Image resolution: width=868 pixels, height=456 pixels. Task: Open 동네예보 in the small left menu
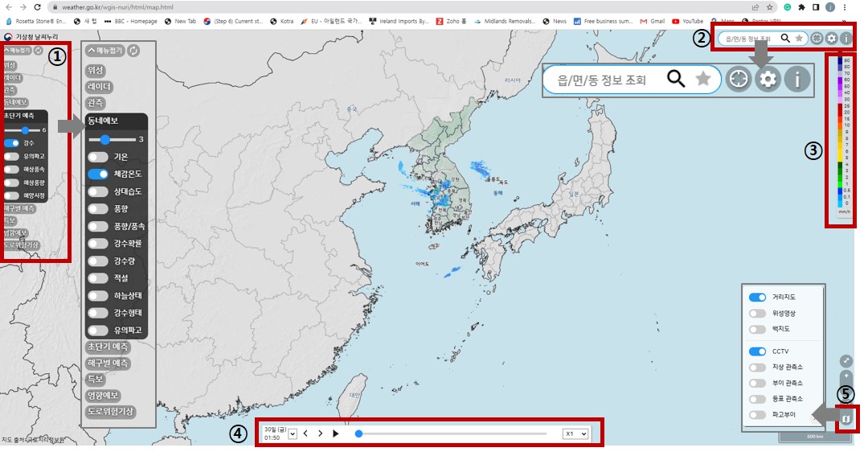[x=15, y=102]
